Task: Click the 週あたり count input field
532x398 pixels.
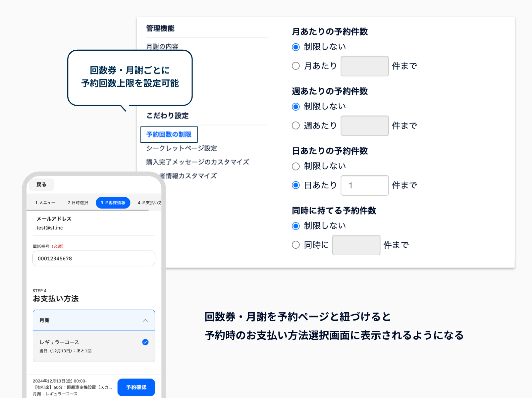Action: coord(364,125)
